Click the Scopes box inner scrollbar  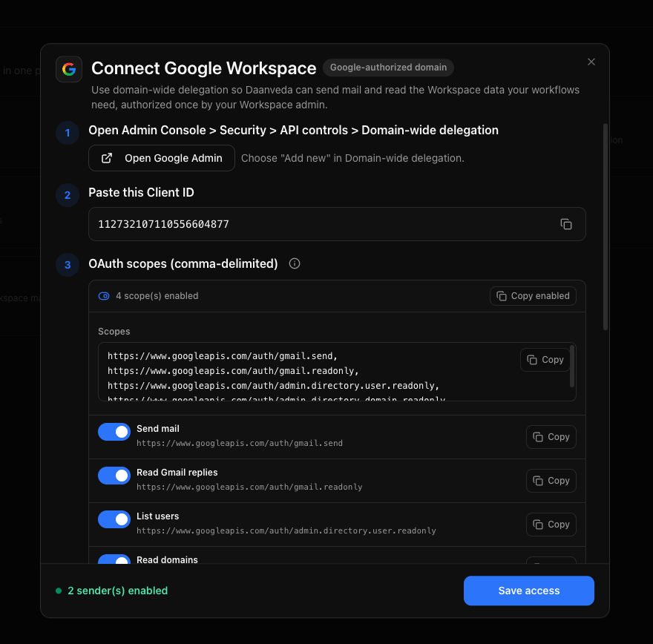(x=572, y=367)
